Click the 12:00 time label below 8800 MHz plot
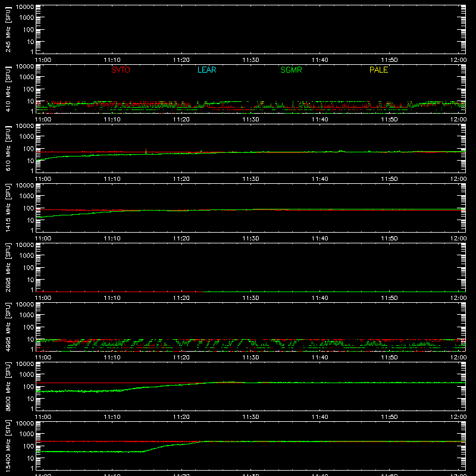Viewport: 476px width, 476px height. (x=458, y=417)
